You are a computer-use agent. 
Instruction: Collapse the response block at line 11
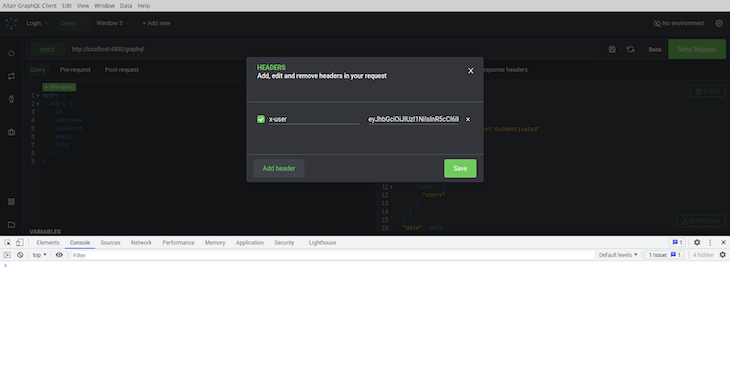pyautogui.click(x=391, y=187)
